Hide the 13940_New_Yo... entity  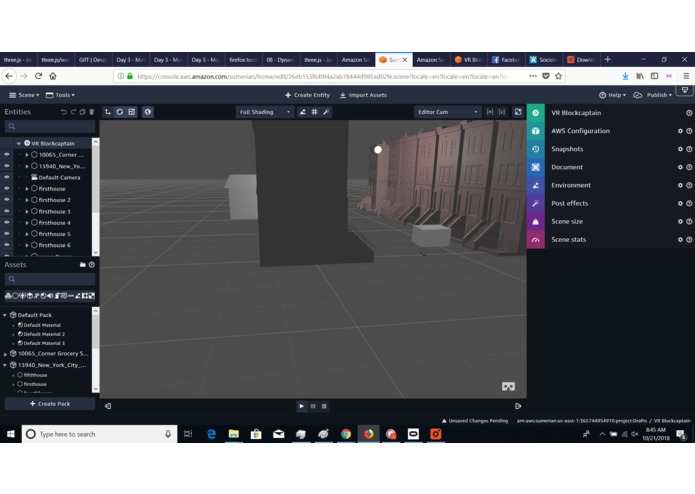(x=7, y=166)
